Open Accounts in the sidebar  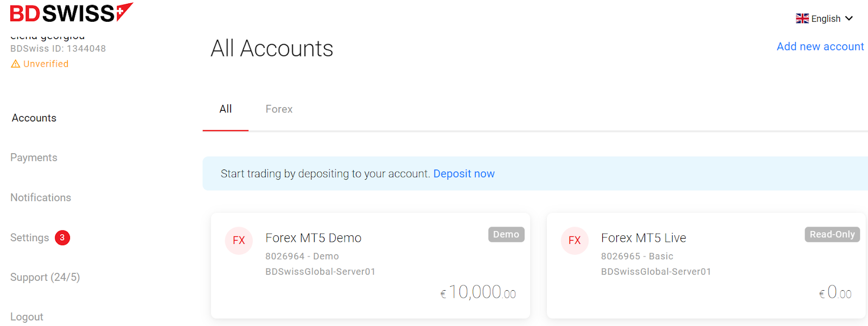pos(34,118)
